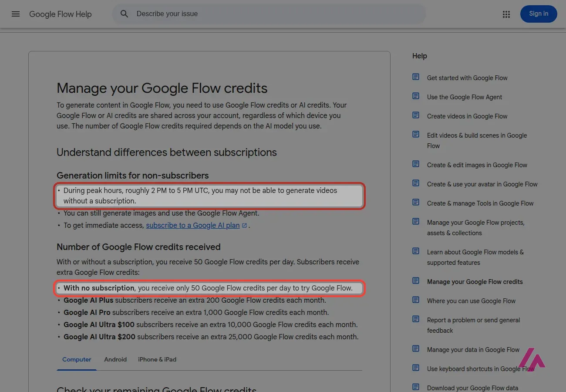Viewport: 566px width, 392px height.
Task: Open the subscribe to a Google AI plan link
Action: [193, 226]
